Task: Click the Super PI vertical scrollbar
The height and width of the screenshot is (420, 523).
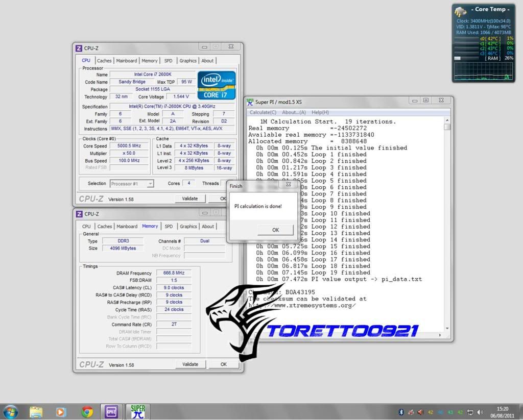Action: click(447, 225)
